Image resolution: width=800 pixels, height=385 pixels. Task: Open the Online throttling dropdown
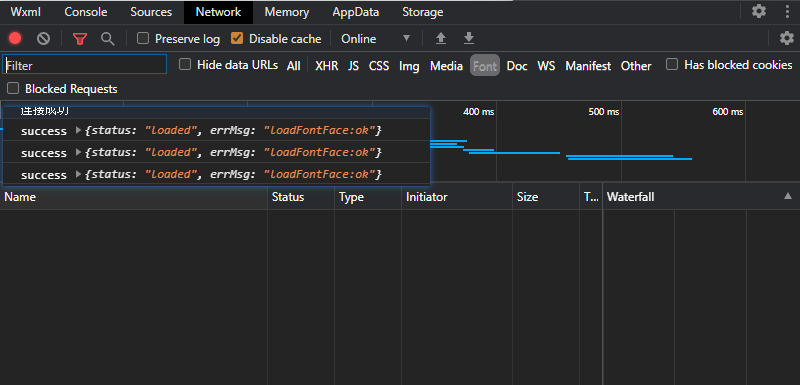point(376,39)
